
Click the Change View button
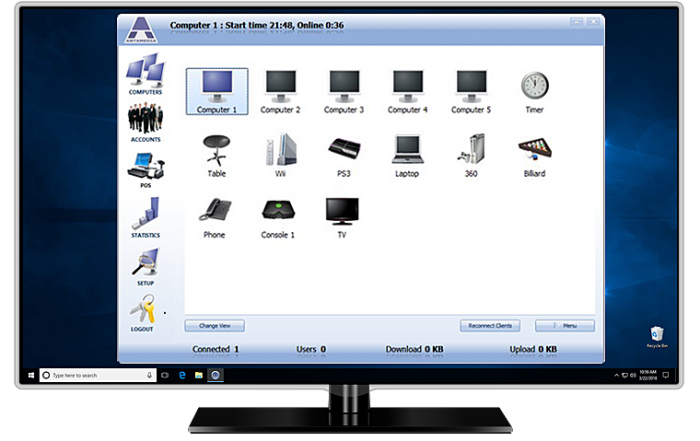coord(215,326)
